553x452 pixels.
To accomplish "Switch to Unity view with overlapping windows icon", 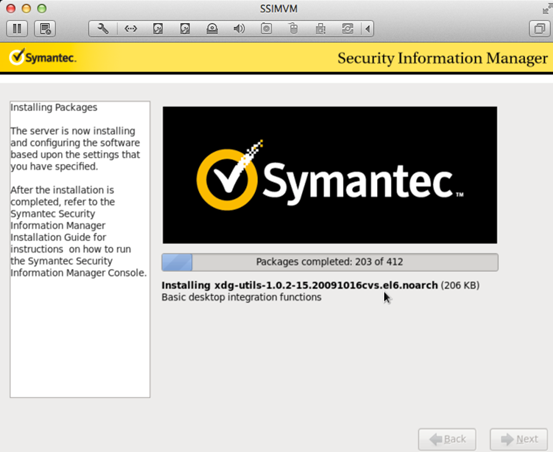I will click(x=540, y=29).
